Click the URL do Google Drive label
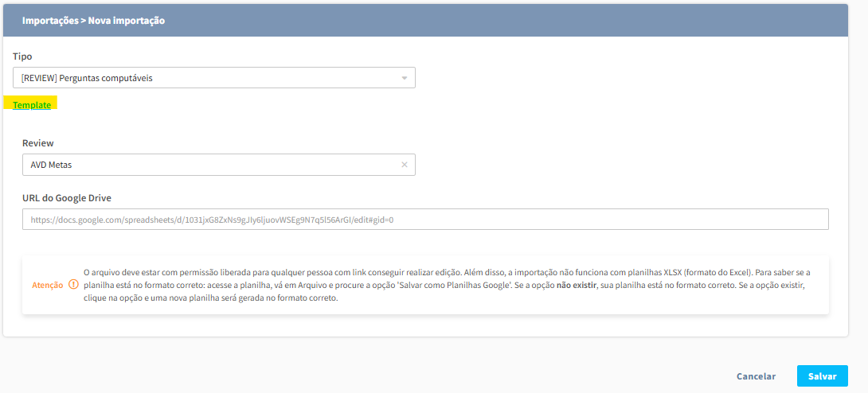The width and height of the screenshot is (868, 393). click(68, 198)
